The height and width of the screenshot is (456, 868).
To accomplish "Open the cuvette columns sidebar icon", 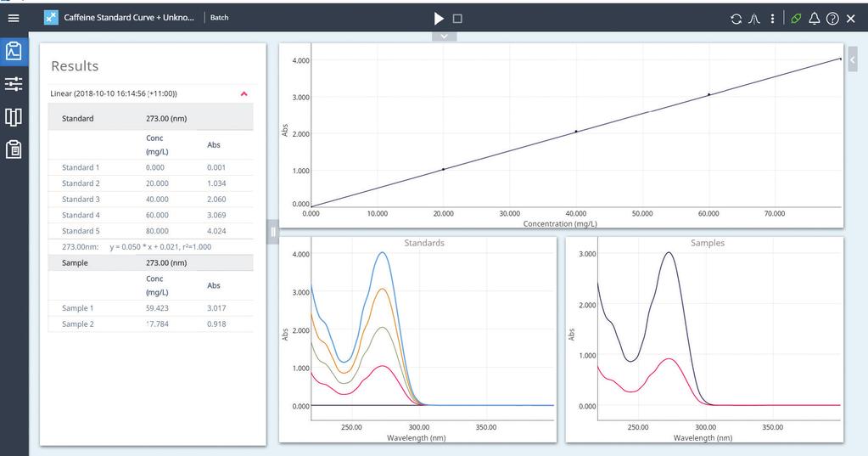I will point(14,117).
